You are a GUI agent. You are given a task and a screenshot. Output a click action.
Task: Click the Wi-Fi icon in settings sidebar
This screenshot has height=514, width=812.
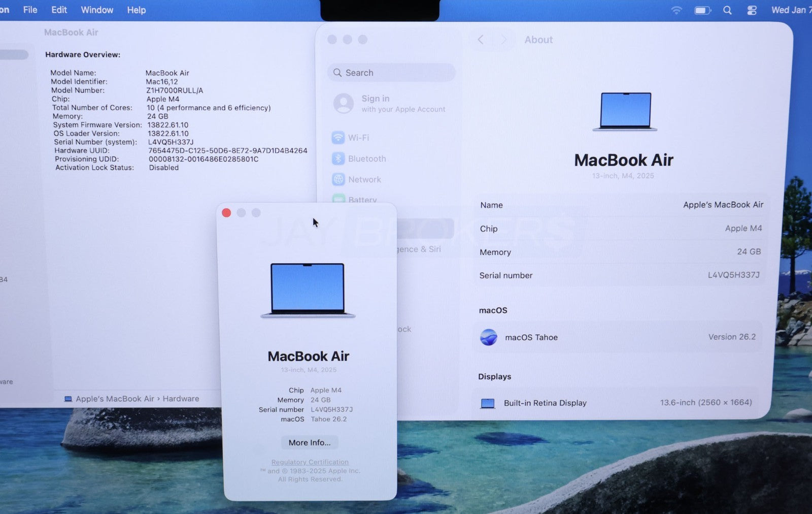[338, 138]
